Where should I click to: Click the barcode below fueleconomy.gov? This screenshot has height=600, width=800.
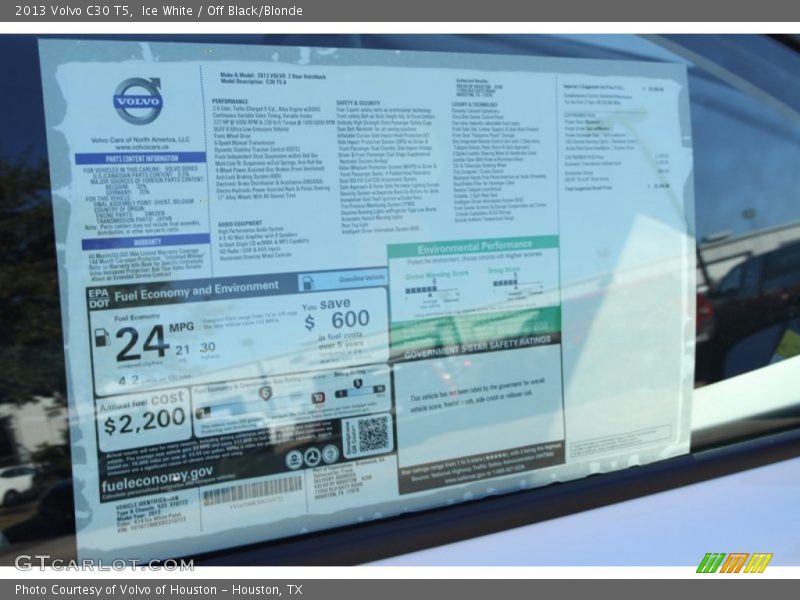[x=253, y=491]
